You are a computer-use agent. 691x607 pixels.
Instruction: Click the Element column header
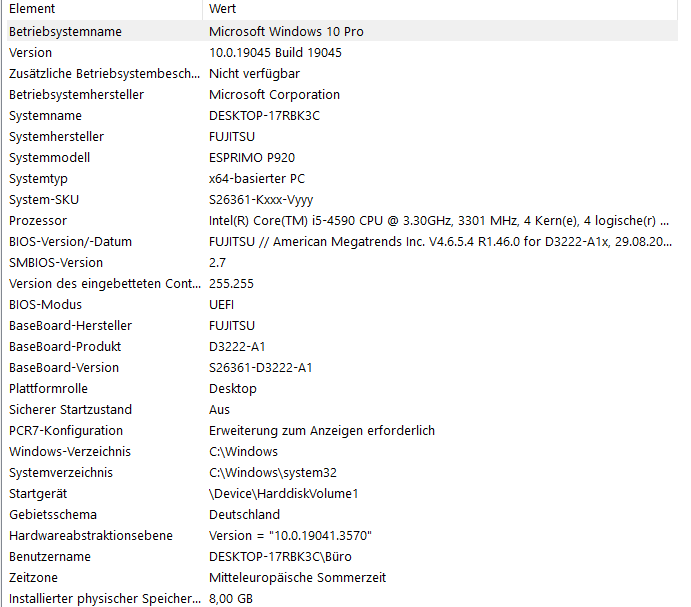click(104, 9)
